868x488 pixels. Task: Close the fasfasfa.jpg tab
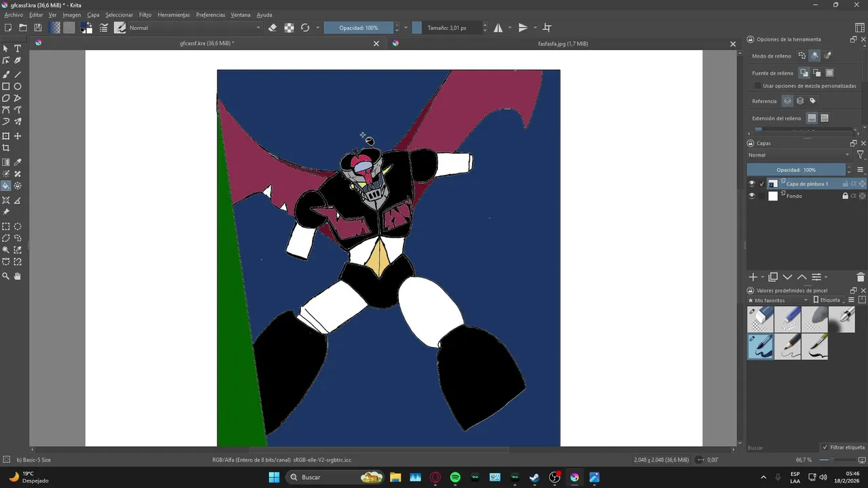(x=732, y=44)
